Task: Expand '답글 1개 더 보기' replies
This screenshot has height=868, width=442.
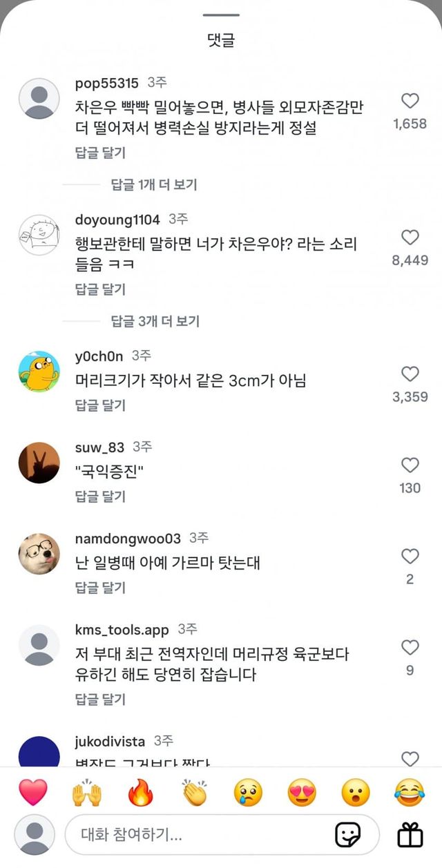Action: 154,184
